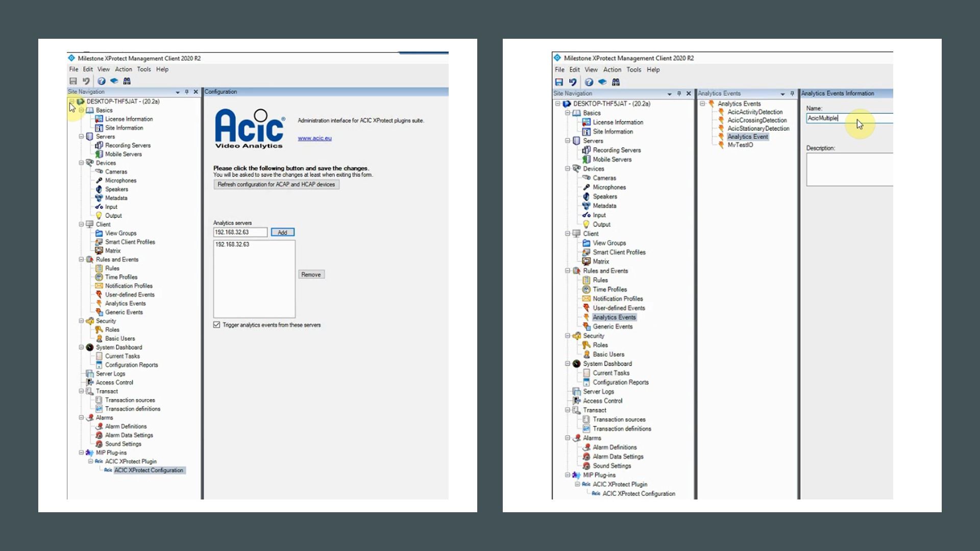Collapse MIP Plug-ins node in left window
The height and width of the screenshot is (551, 980).
tap(81, 453)
